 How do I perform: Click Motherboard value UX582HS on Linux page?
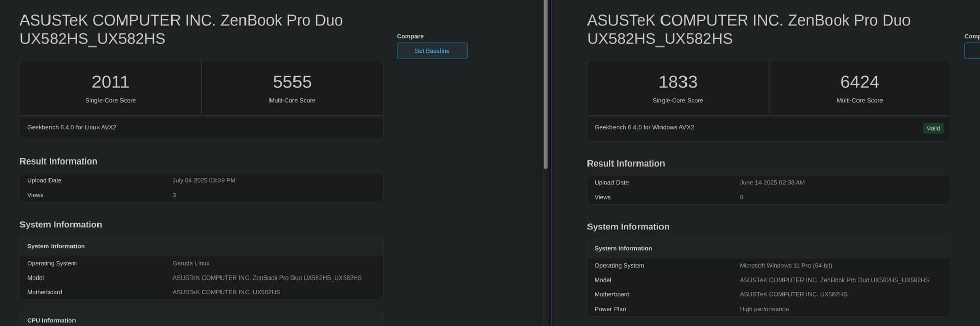[226, 292]
